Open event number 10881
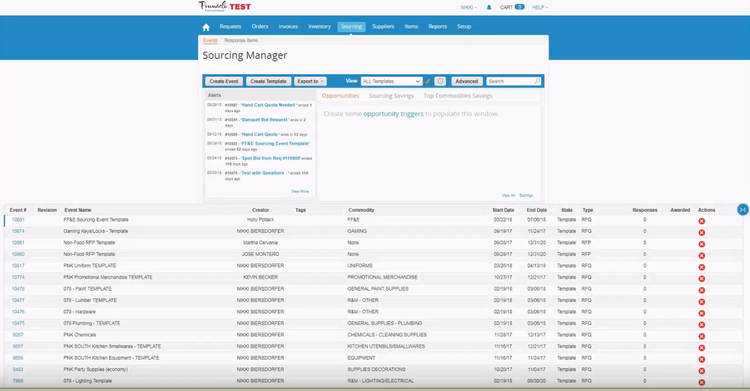 click(18, 220)
